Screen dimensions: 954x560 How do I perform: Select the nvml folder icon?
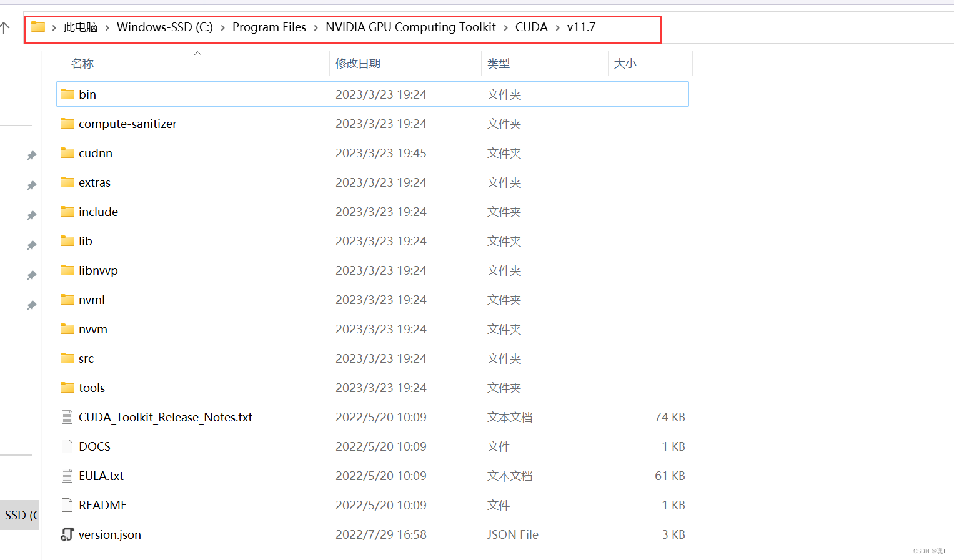(67, 300)
